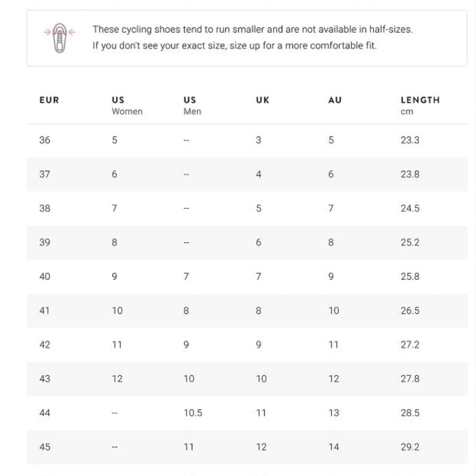Click the 23.8 length value
476x476 pixels.
click(x=410, y=174)
